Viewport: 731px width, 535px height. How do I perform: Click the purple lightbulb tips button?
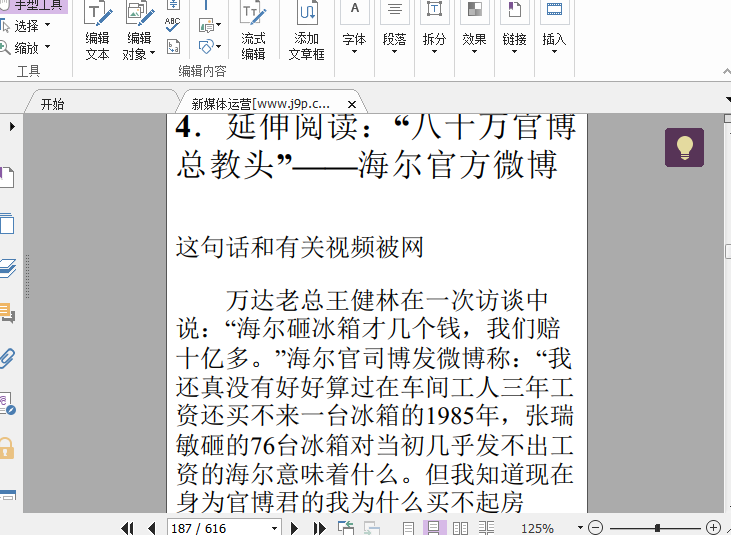pyautogui.click(x=684, y=147)
